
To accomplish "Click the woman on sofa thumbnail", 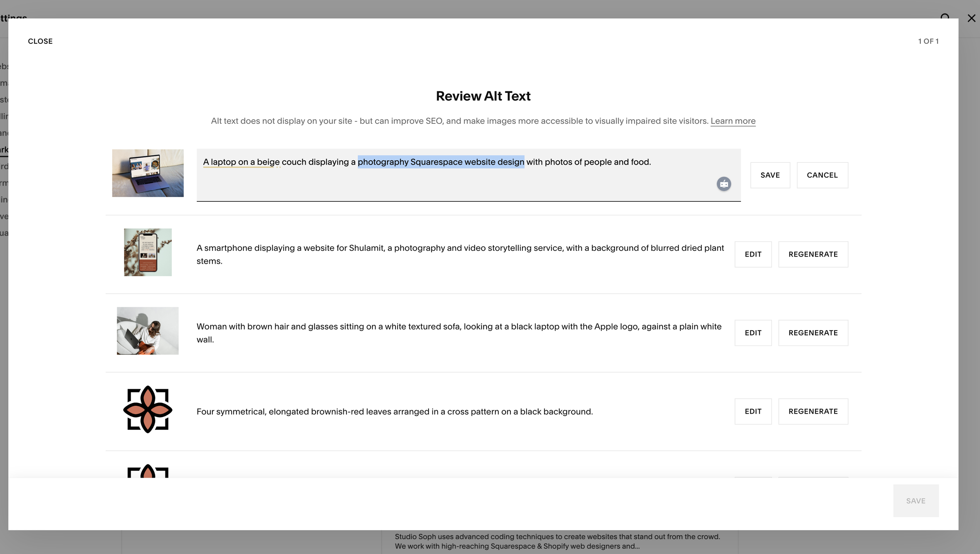I will 148,331.
